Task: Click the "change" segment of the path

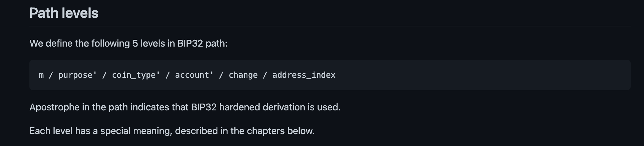Action: coord(243,75)
